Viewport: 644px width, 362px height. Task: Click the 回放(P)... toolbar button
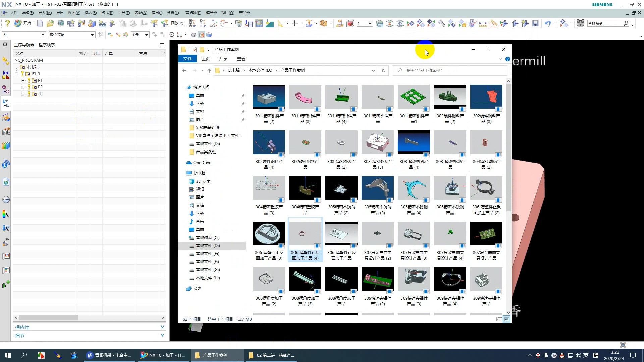point(178,23)
